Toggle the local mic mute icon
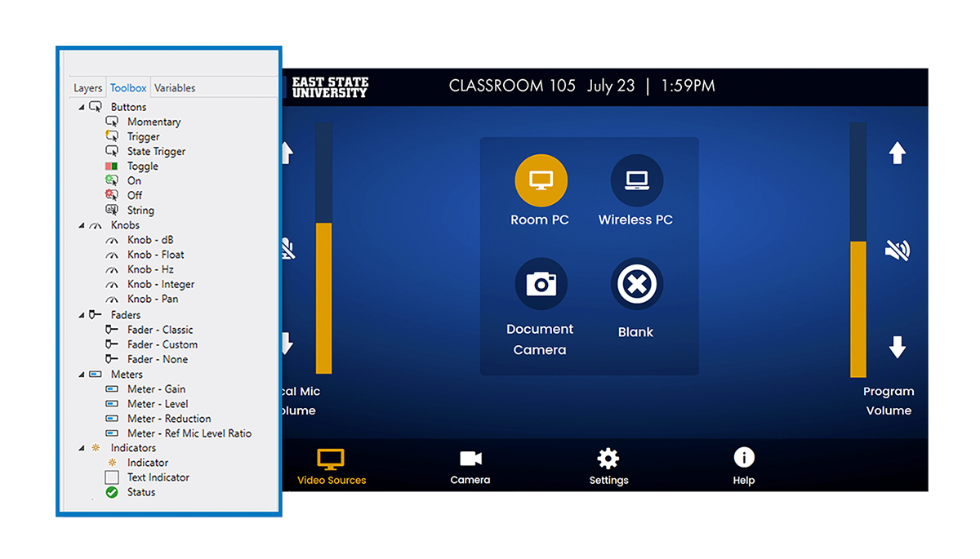 (x=287, y=248)
